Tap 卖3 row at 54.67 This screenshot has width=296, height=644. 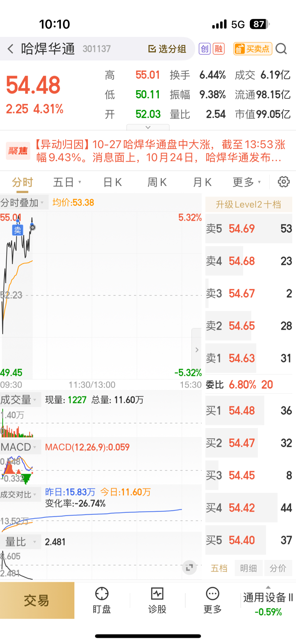(x=249, y=293)
